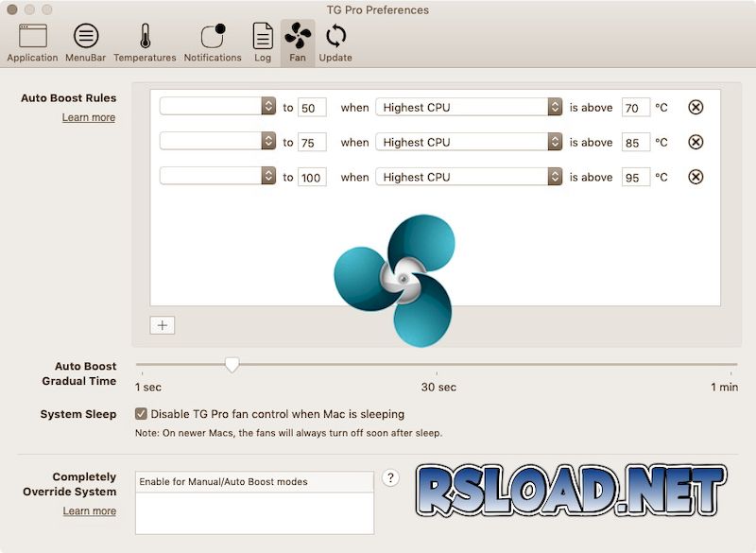Click the temperature field showing 85
The image size is (756, 553).
pos(635,142)
